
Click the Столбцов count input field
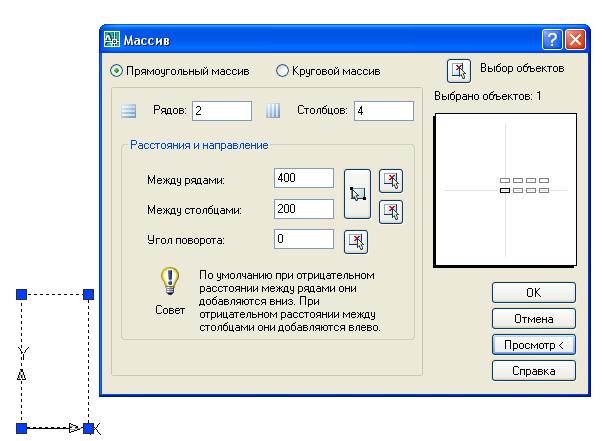pos(384,111)
